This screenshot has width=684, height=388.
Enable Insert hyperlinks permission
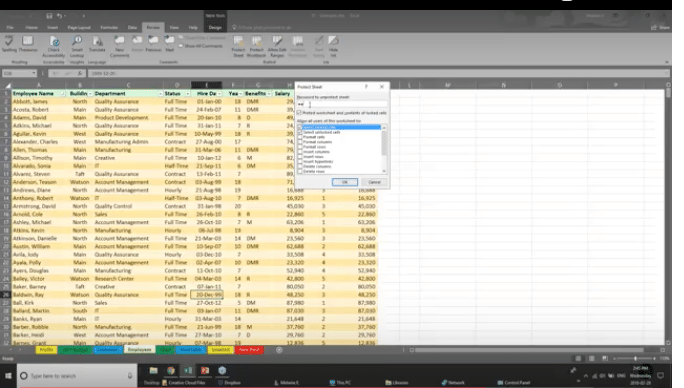[300, 161]
